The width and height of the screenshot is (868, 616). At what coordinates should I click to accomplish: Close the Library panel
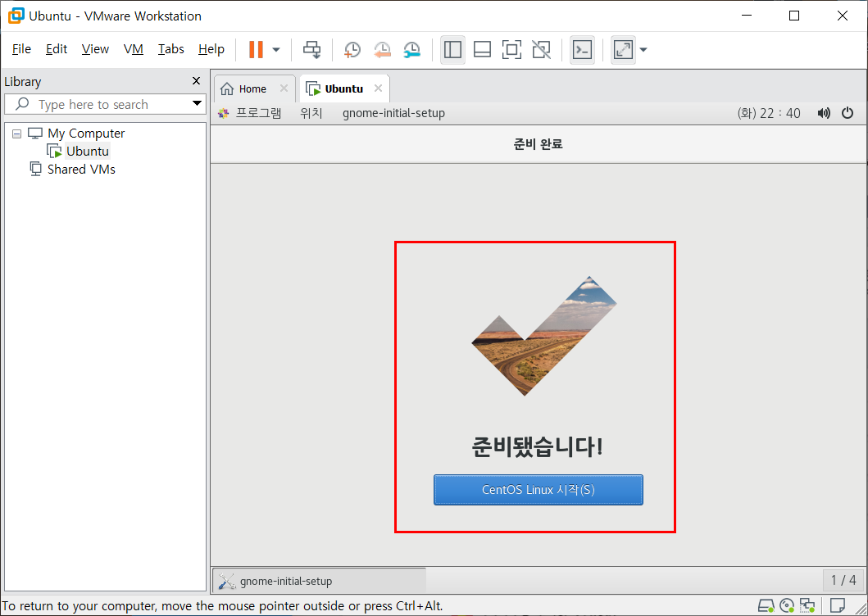tap(196, 81)
